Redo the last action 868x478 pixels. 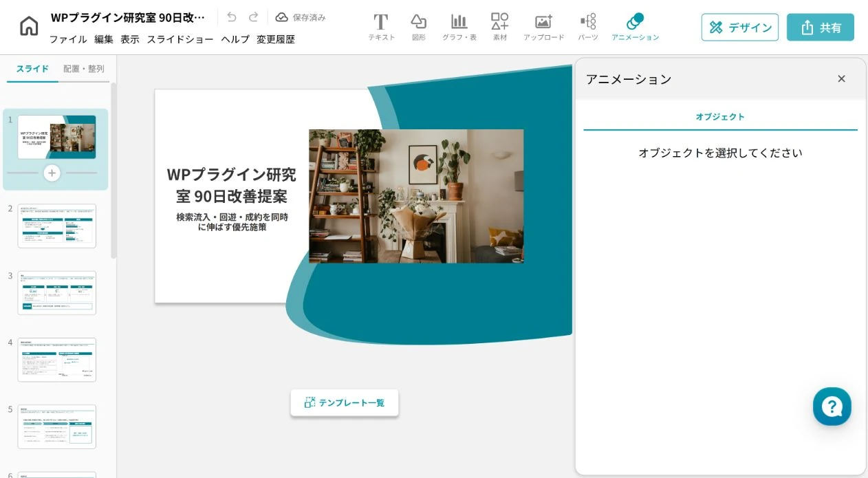click(x=253, y=17)
